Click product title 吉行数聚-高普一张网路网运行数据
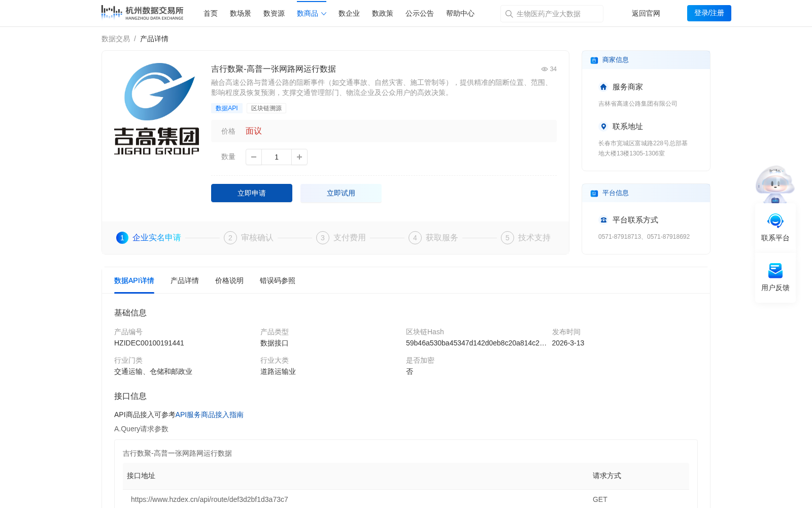812x508 pixels. pos(274,69)
